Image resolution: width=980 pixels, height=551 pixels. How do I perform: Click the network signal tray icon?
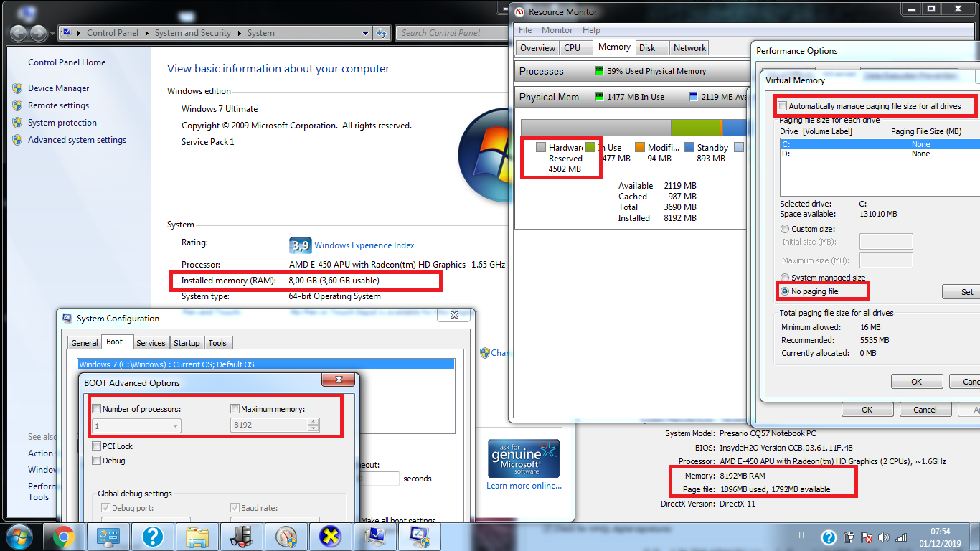902,537
